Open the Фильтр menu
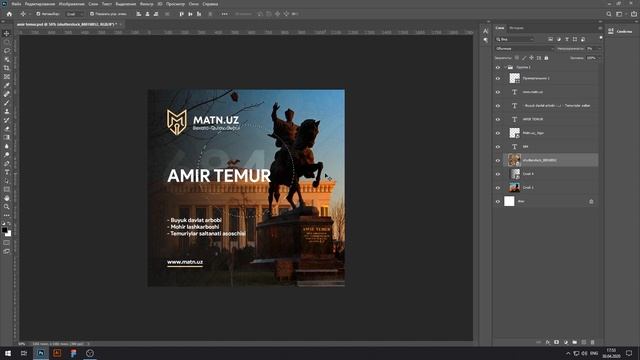 (x=147, y=4)
